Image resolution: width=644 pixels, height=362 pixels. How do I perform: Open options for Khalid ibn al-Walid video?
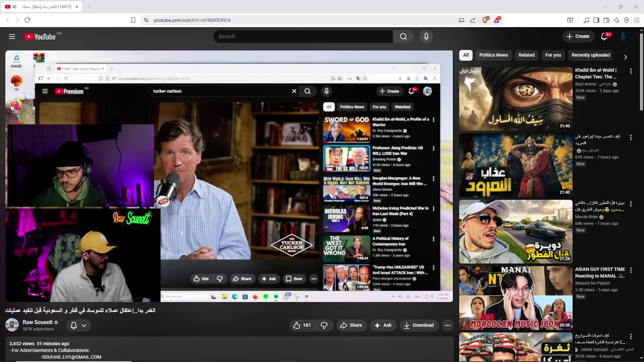point(630,71)
